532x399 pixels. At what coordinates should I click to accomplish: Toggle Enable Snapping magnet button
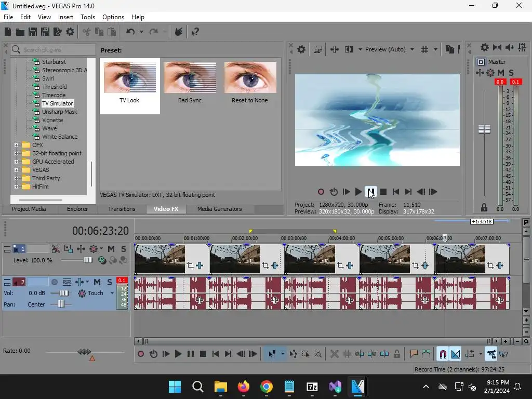(443, 354)
